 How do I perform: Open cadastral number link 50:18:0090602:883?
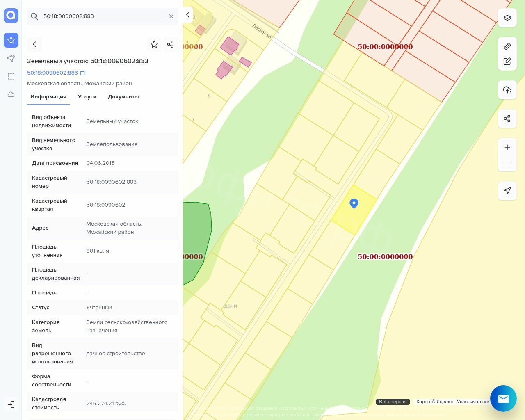tap(52, 73)
